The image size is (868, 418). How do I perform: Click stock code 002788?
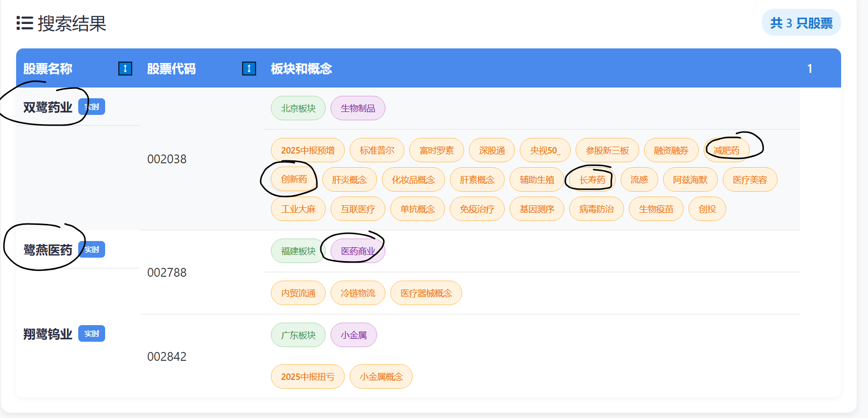click(167, 272)
